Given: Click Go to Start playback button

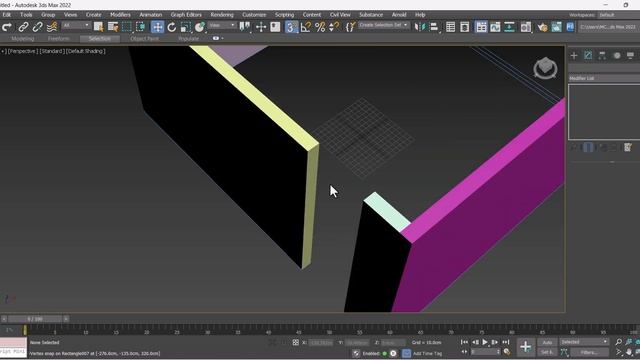Looking at the screenshot, I should [464, 342].
